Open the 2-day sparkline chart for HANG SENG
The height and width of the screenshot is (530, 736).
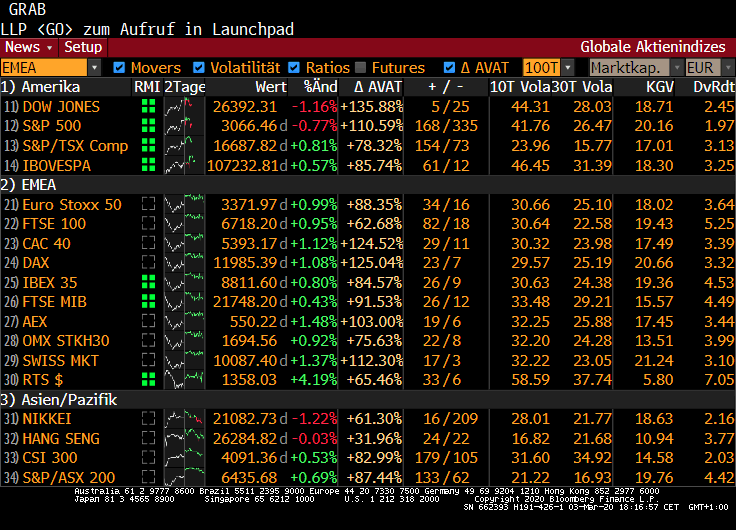click(x=184, y=438)
